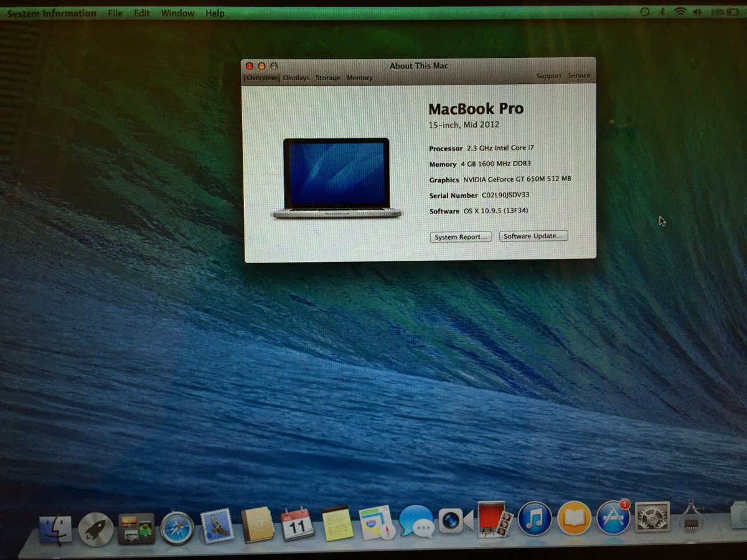Launch iTunes music note icon
This screenshot has width=747, height=560.
coord(535,519)
